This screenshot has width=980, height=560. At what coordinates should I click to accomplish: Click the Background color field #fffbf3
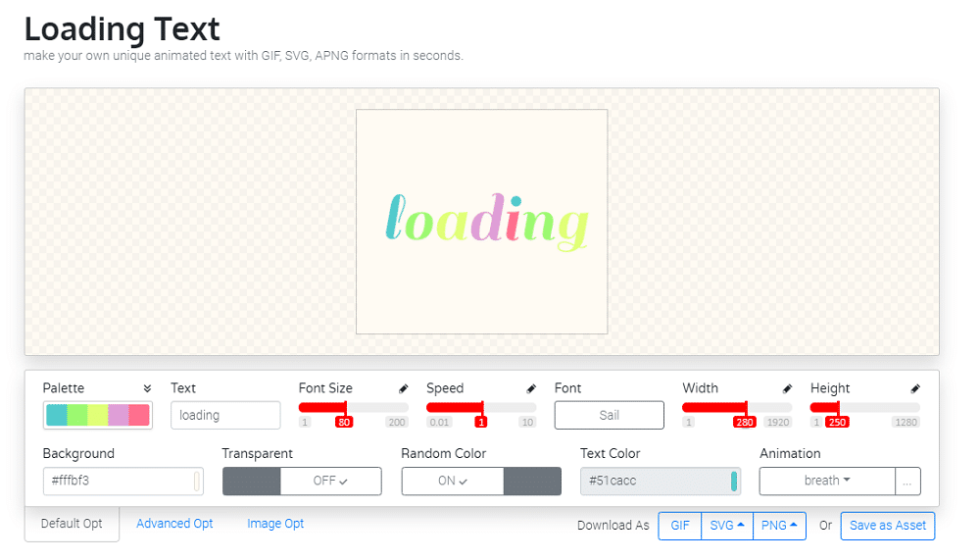[x=123, y=481]
